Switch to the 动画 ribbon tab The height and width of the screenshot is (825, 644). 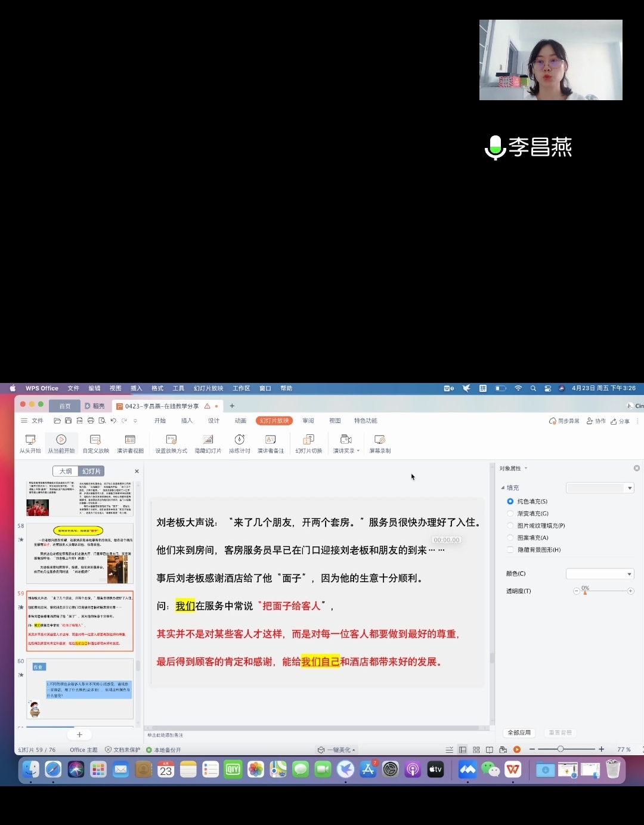pos(240,421)
